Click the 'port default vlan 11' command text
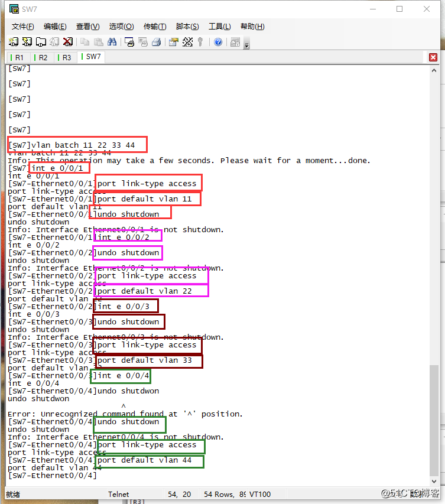Screen dimensions: 445x504 (x=144, y=199)
